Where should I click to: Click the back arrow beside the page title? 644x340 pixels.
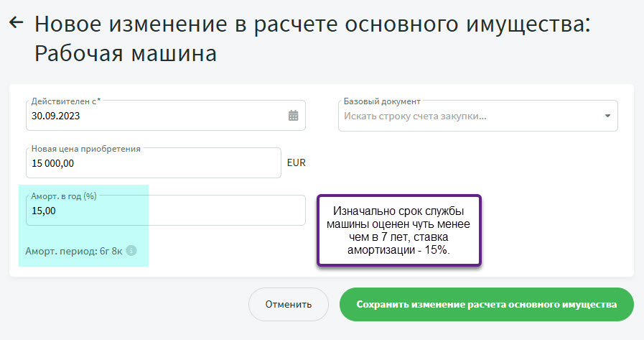click(16, 23)
